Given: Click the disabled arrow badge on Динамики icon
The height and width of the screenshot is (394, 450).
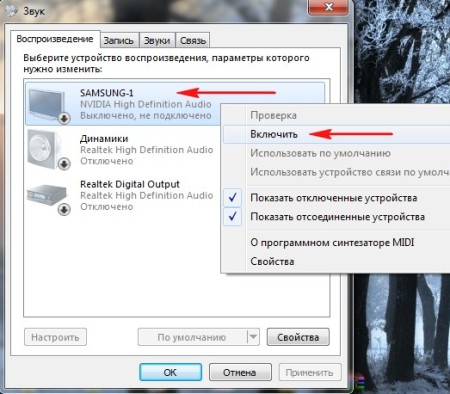Looking at the screenshot, I should (x=64, y=164).
